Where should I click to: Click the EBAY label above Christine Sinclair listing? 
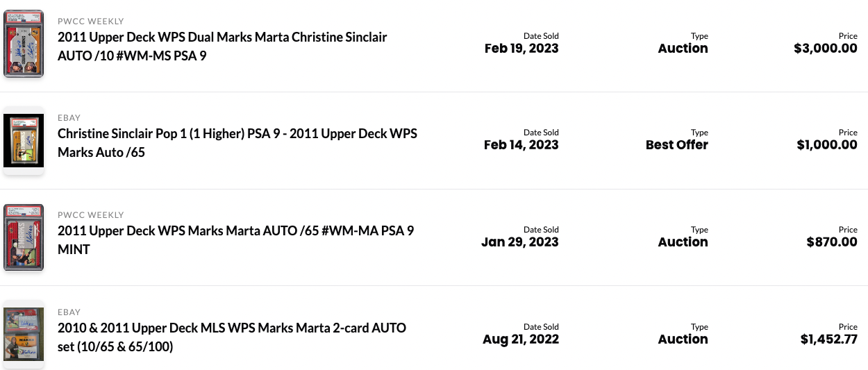click(69, 118)
